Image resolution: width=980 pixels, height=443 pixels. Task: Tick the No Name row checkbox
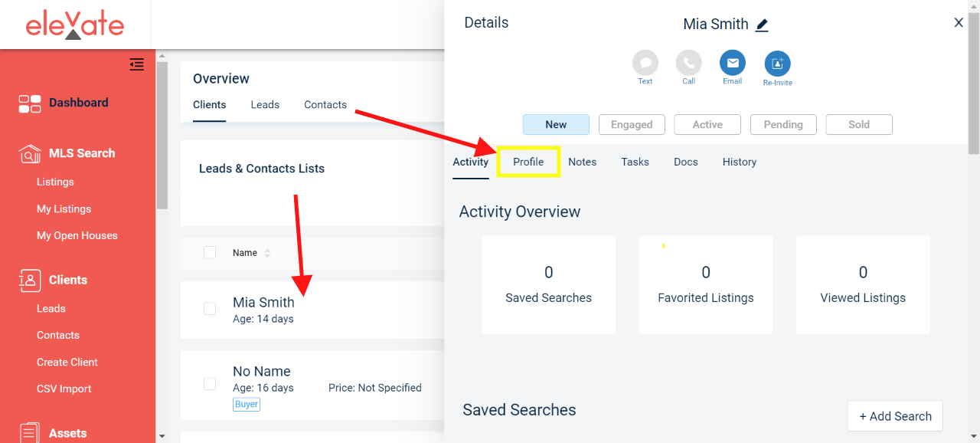[210, 384]
